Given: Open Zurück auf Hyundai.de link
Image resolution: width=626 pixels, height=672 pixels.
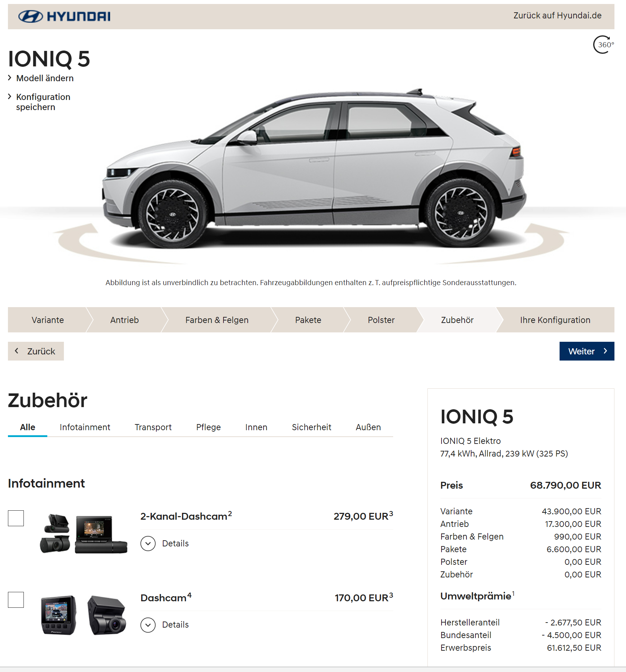Looking at the screenshot, I should (x=557, y=16).
